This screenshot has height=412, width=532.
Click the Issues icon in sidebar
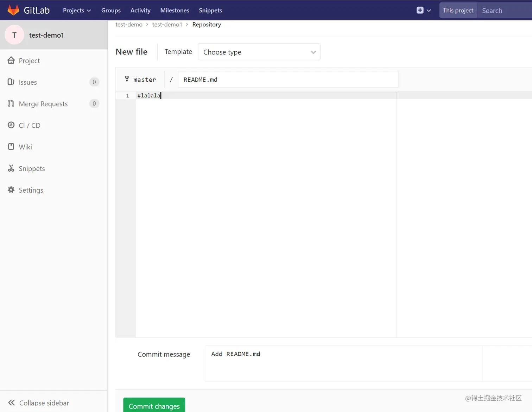point(11,82)
